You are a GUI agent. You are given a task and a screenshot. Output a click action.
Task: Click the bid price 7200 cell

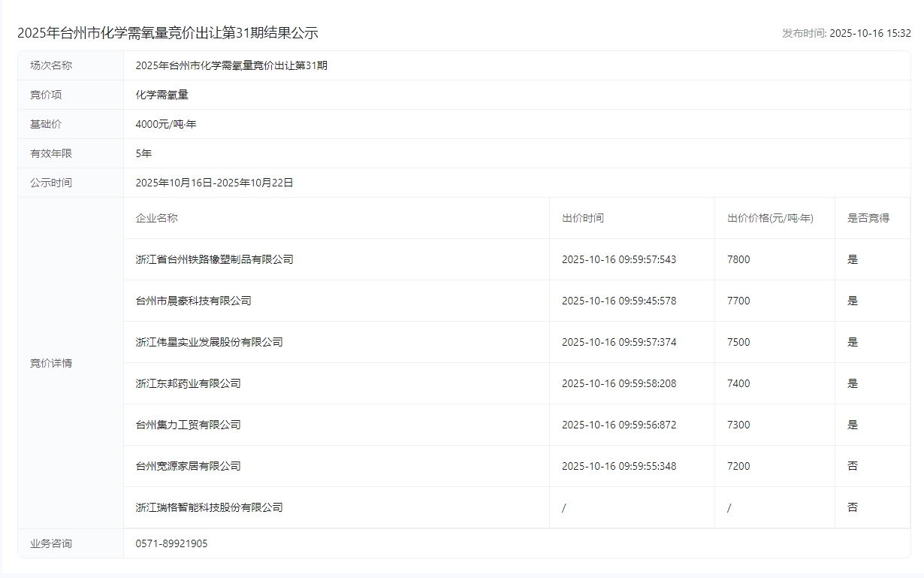(738, 466)
